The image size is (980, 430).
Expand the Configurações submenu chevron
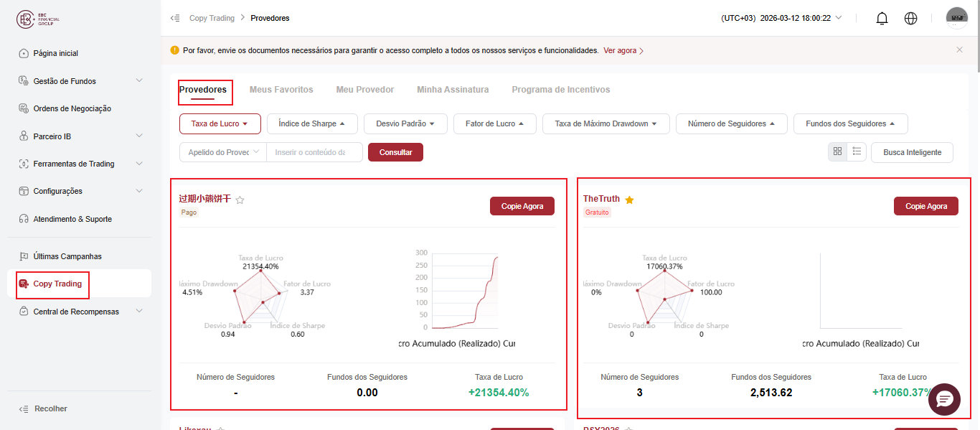pyautogui.click(x=139, y=190)
